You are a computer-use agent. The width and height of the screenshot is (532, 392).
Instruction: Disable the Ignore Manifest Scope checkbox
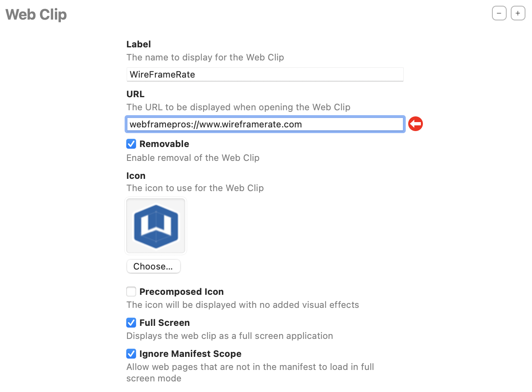pos(131,354)
